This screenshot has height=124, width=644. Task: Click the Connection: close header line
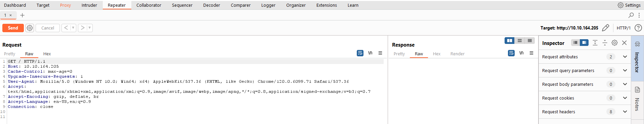[31, 107]
